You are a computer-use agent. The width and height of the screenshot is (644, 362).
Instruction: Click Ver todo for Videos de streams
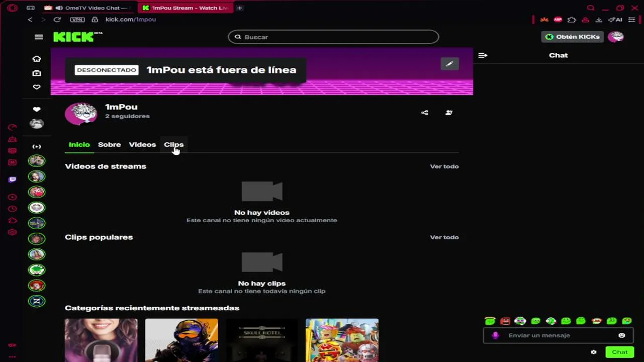444,166
